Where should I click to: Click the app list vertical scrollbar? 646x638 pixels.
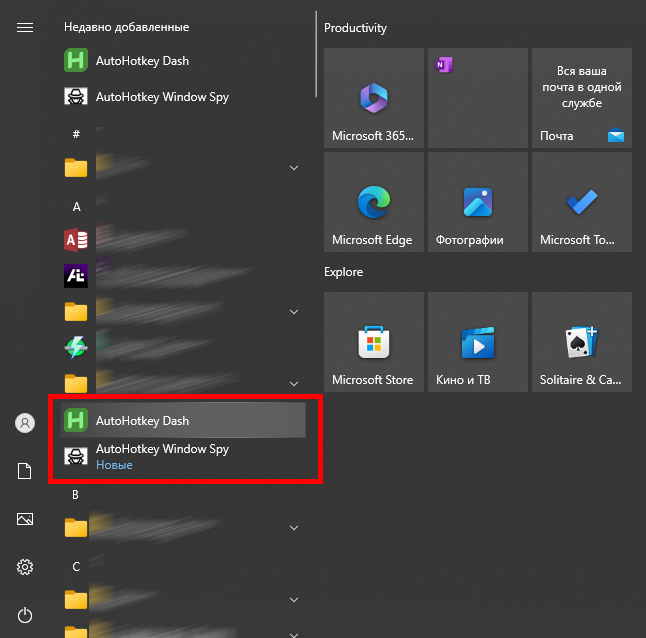coord(316,60)
